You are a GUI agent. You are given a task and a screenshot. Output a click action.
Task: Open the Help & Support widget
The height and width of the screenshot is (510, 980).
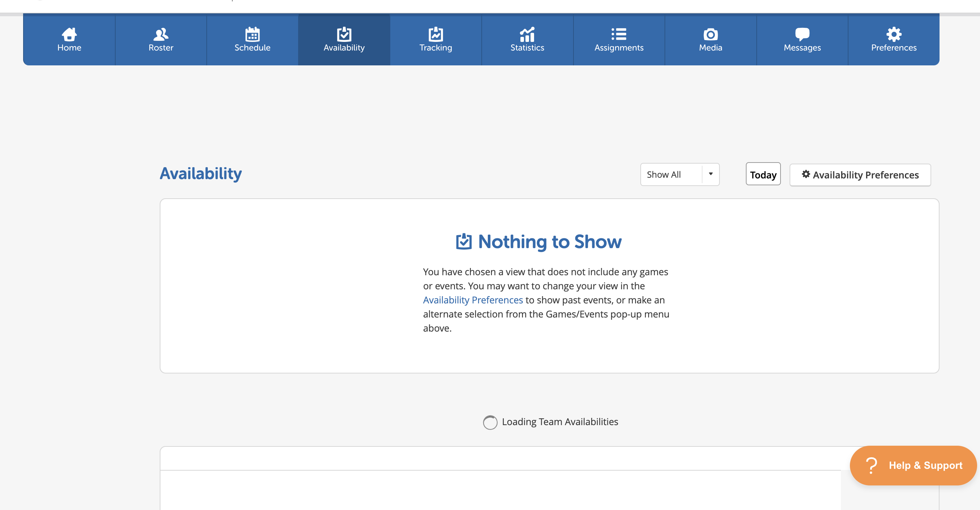point(925,465)
